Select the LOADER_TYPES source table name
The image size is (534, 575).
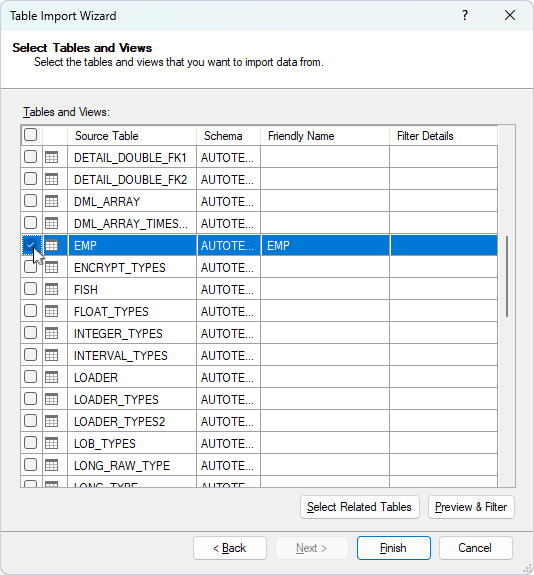click(x=116, y=400)
